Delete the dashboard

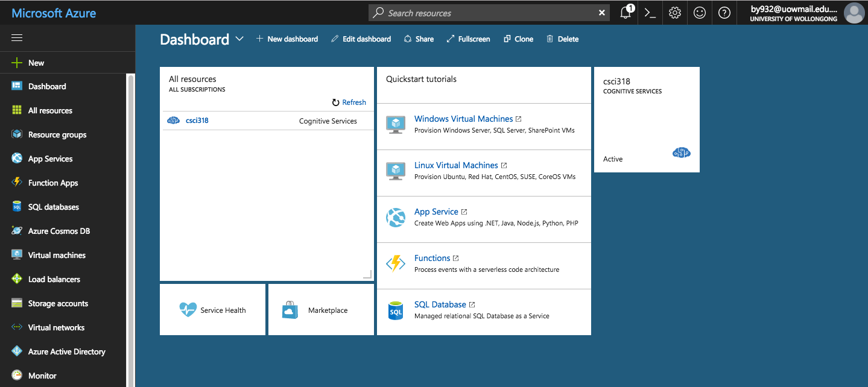point(562,39)
